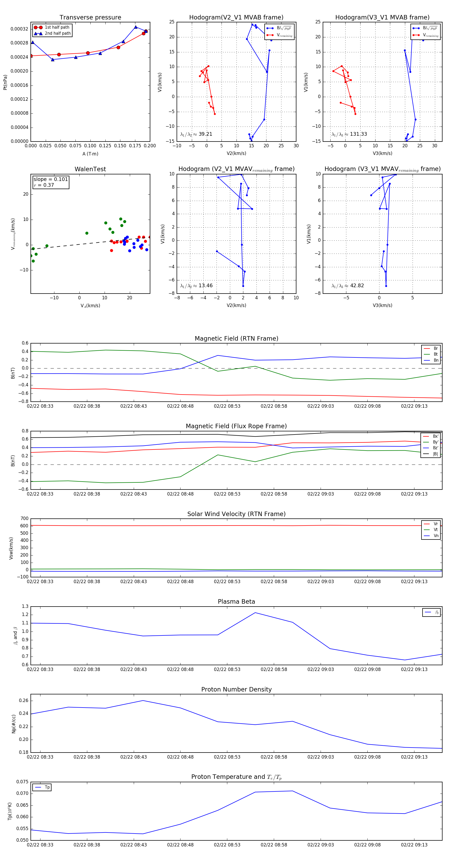Select "Bz'" legend entry
473x868 pixels.
(x=431, y=448)
